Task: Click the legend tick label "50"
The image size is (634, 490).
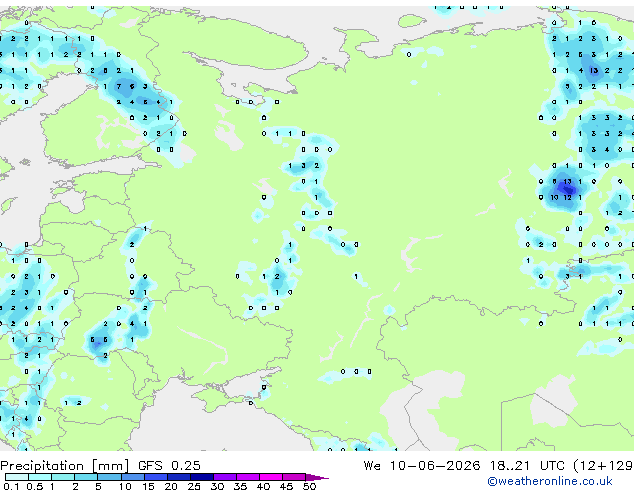Action: coord(309,486)
